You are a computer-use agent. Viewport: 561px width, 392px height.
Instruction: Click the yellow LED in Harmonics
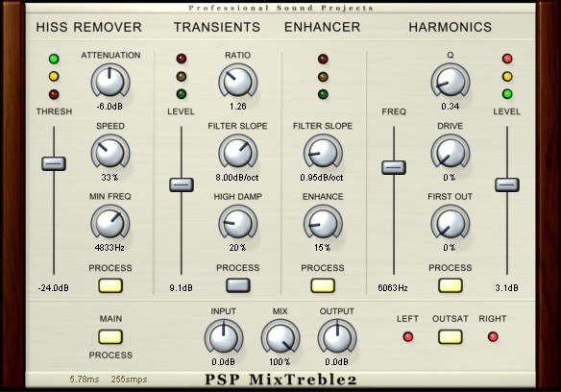coord(507,76)
